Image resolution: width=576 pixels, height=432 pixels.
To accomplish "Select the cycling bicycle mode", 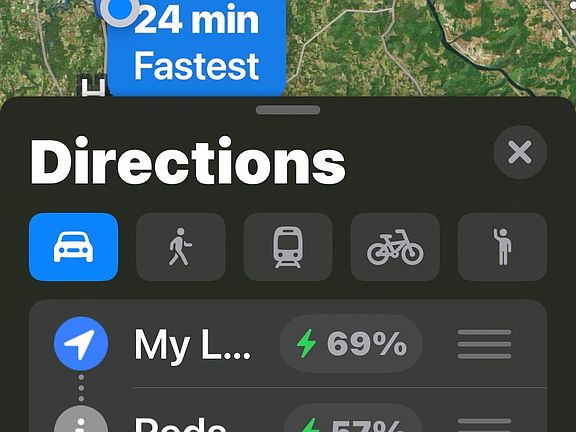I will (x=395, y=247).
